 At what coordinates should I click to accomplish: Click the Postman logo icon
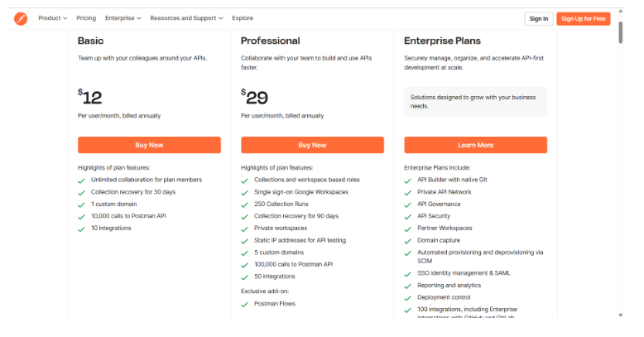(x=21, y=18)
